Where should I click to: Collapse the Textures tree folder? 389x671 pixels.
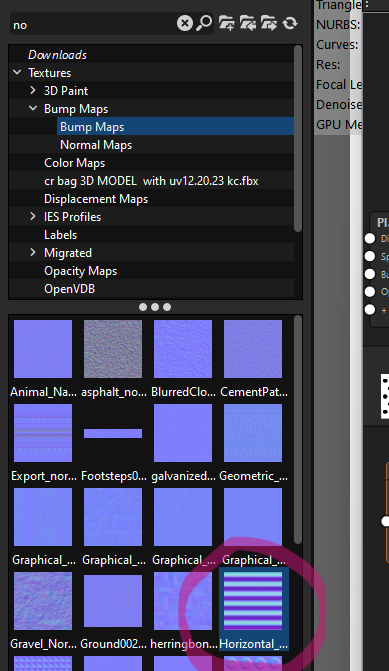coord(17,72)
